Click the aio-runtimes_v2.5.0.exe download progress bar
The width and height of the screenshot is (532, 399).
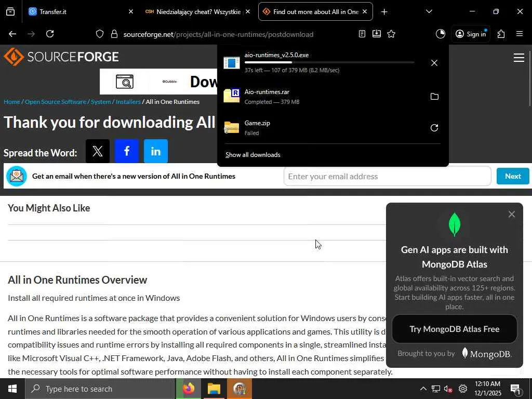coord(329,62)
